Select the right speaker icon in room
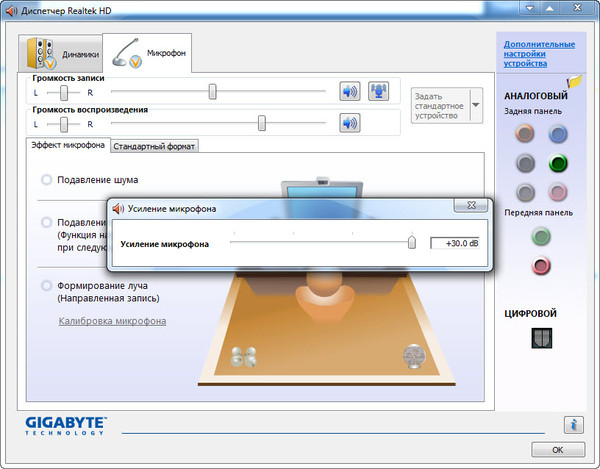The width and height of the screenshot is (600, 469). pos(414,357)
